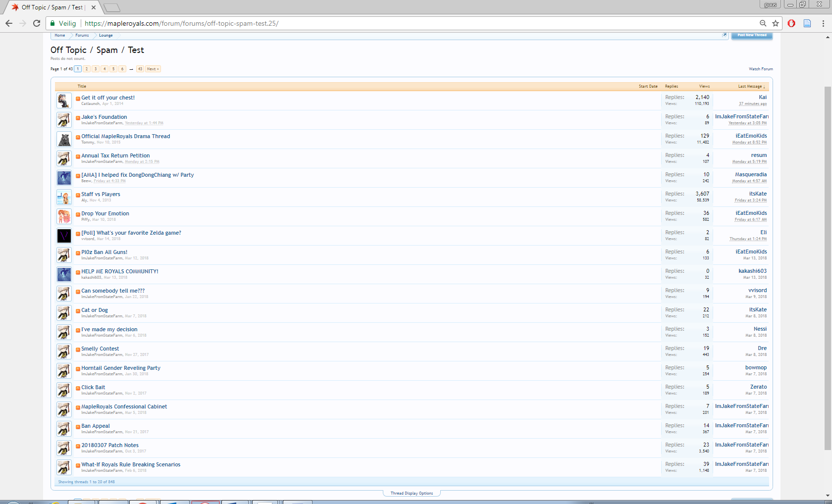832x504 pixels.
Task: Reload the page with the browser refresh icon
Action: coord(37,23)
